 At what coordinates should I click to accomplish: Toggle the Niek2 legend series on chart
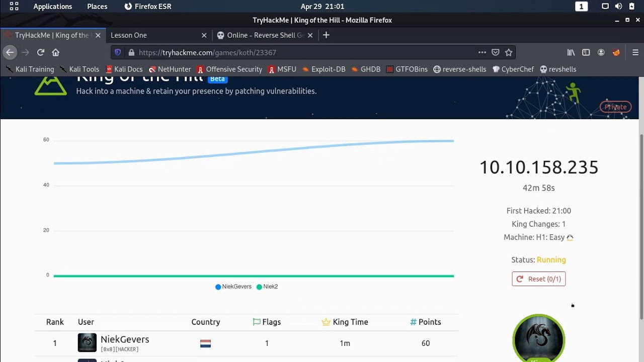tap(267, 287)
